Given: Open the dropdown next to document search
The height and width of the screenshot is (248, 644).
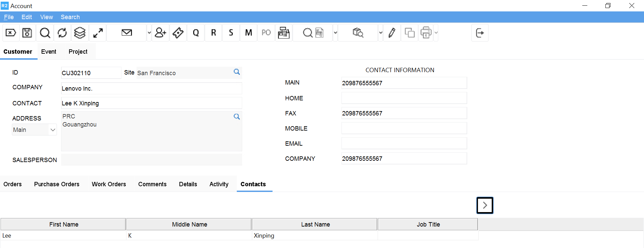Looking at the screenshot, I should tap(335, 33).
